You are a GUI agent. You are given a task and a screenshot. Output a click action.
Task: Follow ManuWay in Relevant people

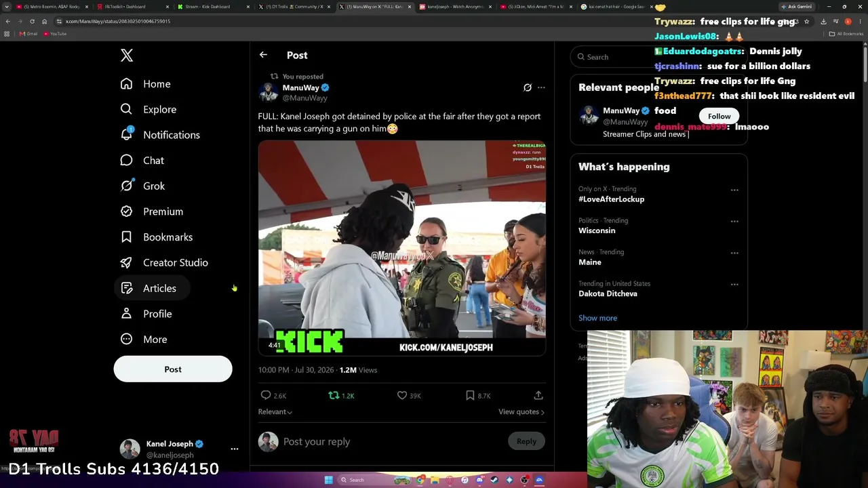point(719,117)
